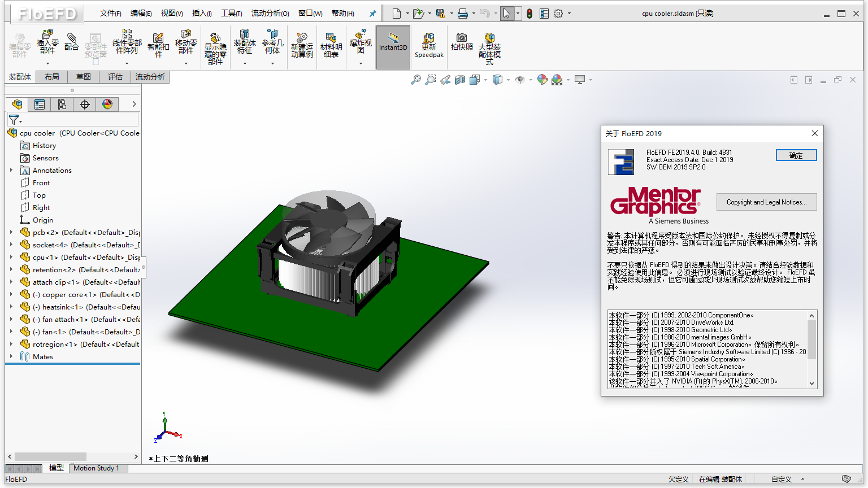Screen dimensions: 868x488
Task: Close the 关于 FloEFD 2019 dialog
Action: tap(814, 133)
